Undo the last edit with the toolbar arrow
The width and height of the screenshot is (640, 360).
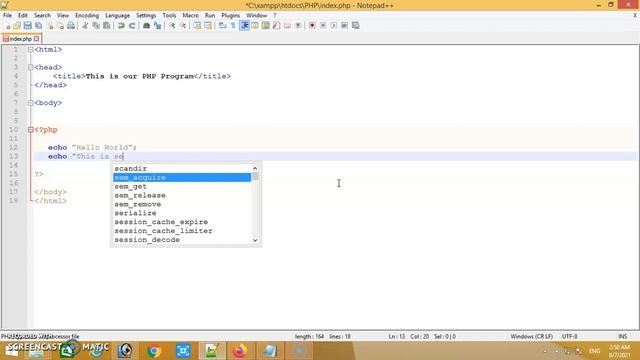121,25
